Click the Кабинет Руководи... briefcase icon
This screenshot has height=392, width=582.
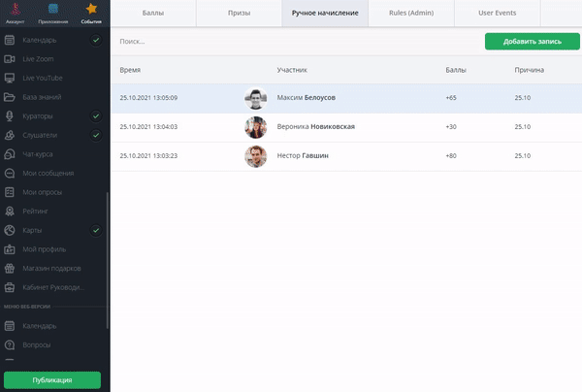pyautogui.click(x=10, y=287)
